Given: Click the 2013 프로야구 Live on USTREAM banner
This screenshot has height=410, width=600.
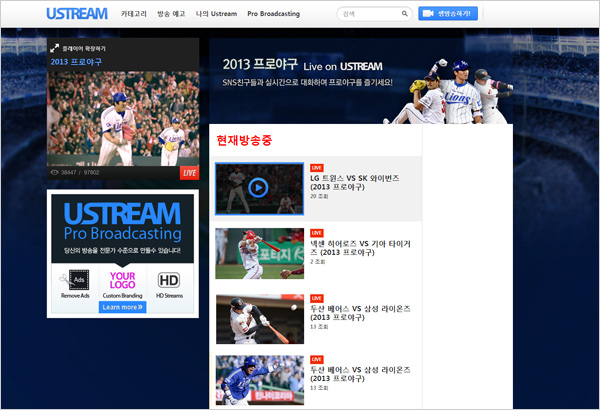Looking at the screenshot, I should tap(361, 81).
